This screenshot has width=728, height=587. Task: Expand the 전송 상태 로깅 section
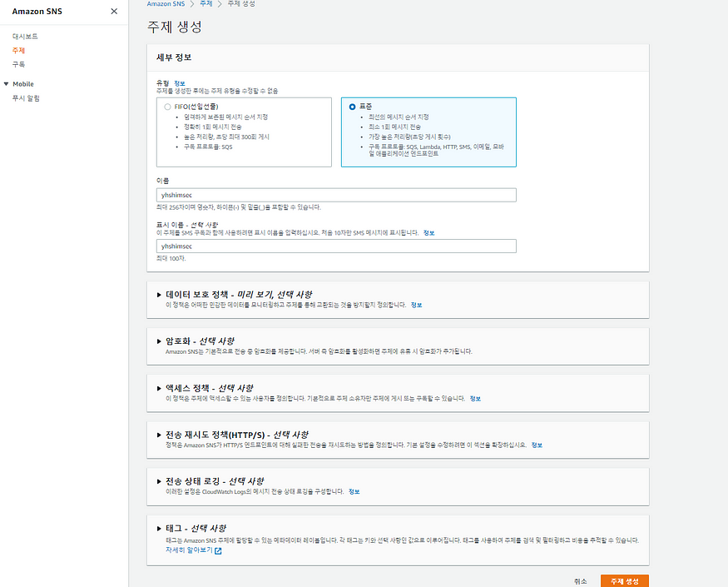click(159, 481)
